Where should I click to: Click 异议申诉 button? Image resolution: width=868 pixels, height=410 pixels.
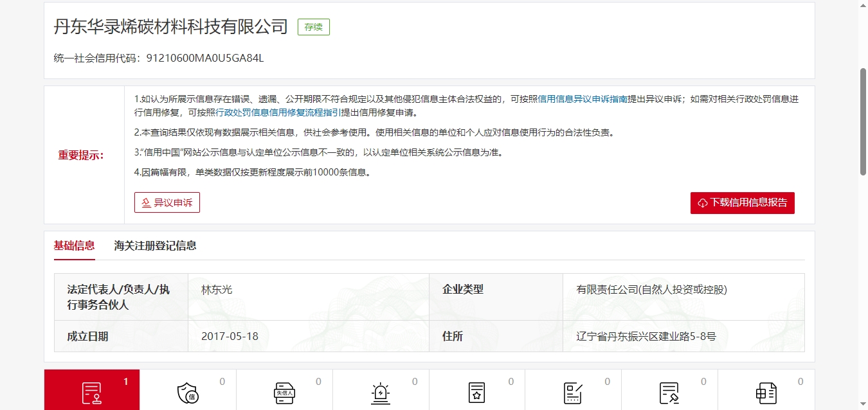tap(167, 202)
